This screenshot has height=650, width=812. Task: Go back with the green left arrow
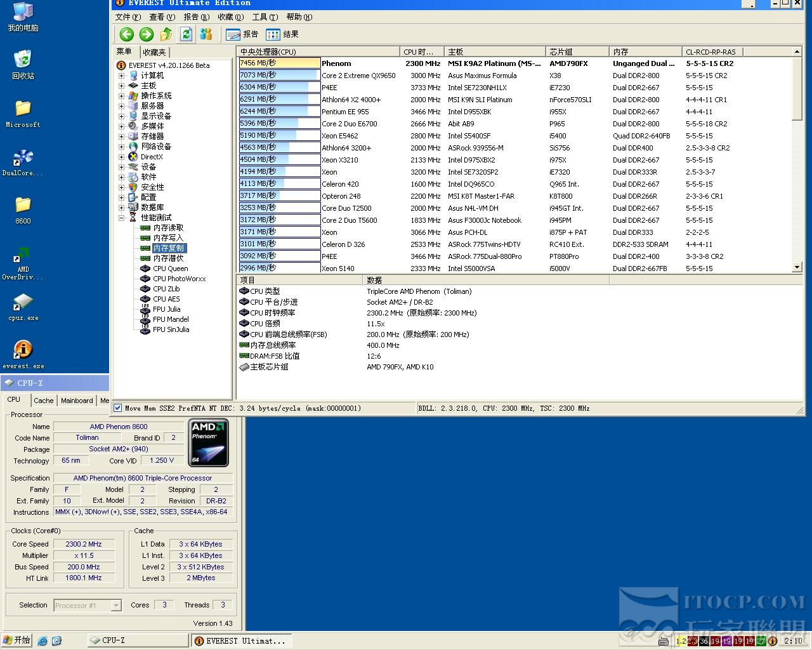pyautogui.click(x=126, y=34)
